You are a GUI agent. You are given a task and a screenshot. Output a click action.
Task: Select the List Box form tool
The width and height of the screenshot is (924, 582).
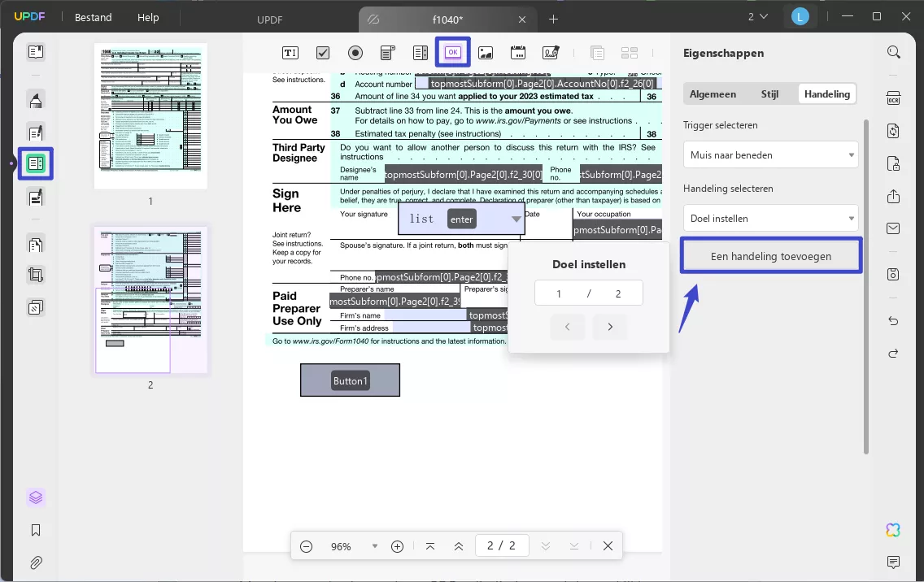click(x=421, y=52)
